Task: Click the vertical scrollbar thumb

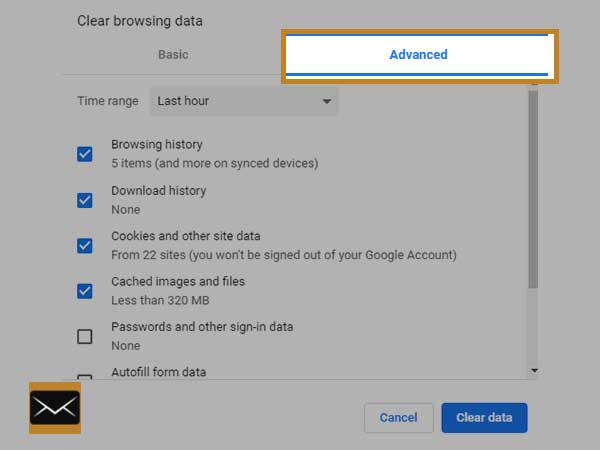Action: [x=533, y=189]
